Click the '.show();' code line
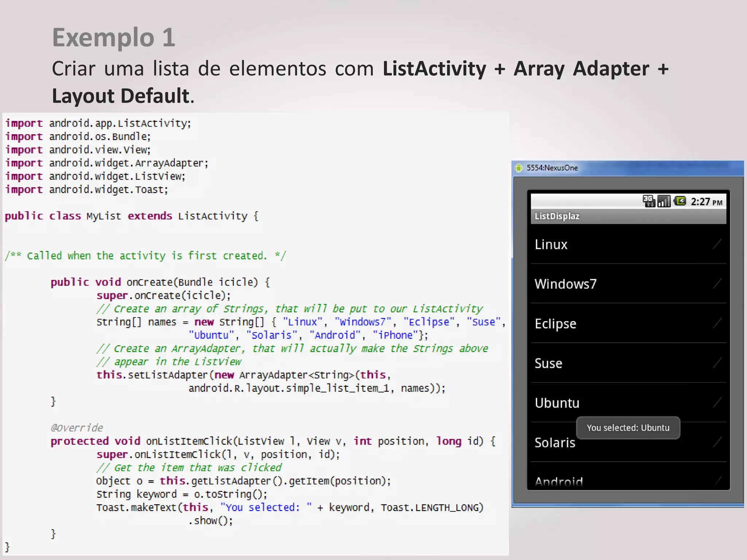 [210, 521]
